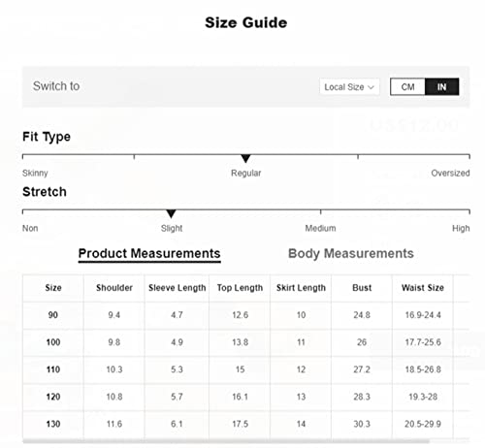The width and height of the screenshot is (485, 448).
Task: Click the Skinny fit label
Action: [x=35, y=174]
